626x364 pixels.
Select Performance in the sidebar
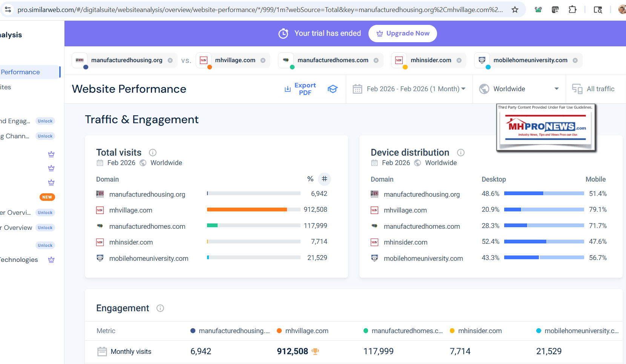click(20, 72)
